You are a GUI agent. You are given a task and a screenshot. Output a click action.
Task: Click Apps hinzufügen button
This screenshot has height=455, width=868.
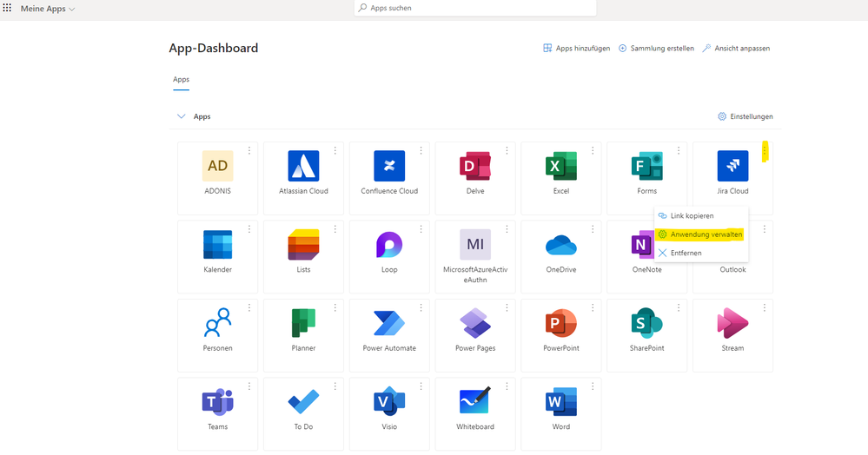(576, 48)
